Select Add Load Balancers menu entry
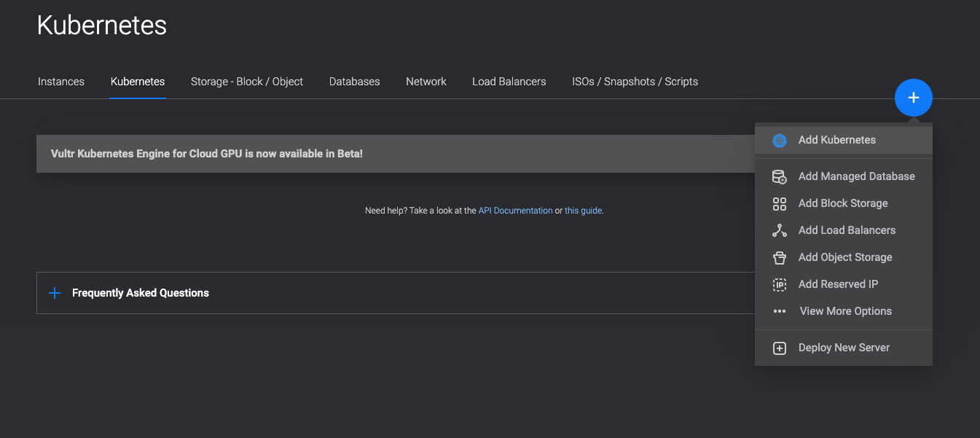 (844, 230)
